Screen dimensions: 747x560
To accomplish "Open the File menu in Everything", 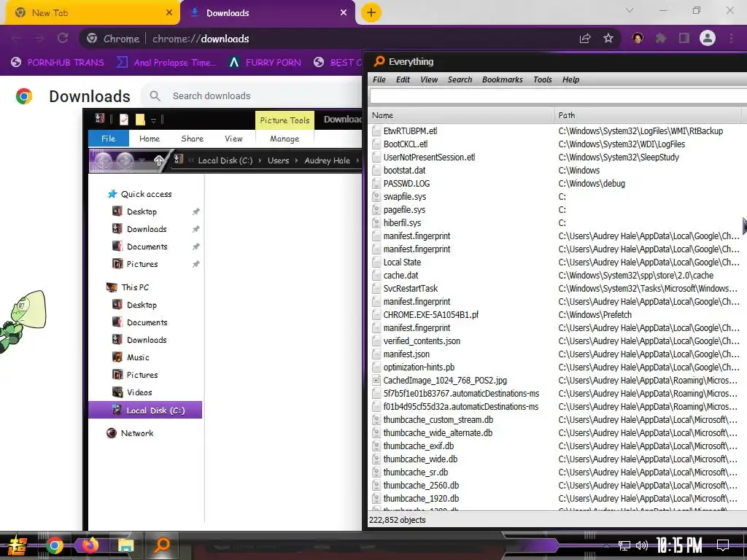I will (x=379, y=79).
